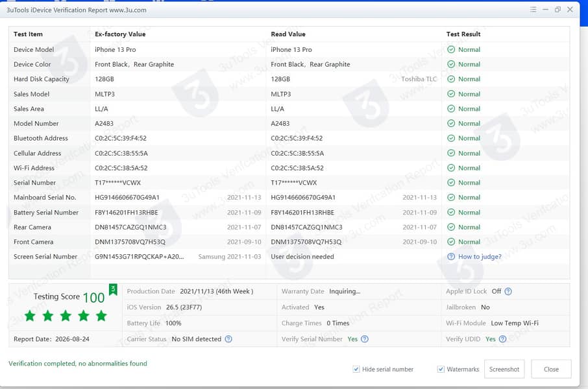Click the Sales Model Normal check icon
588x389 pixels.
tap(451, 94)
